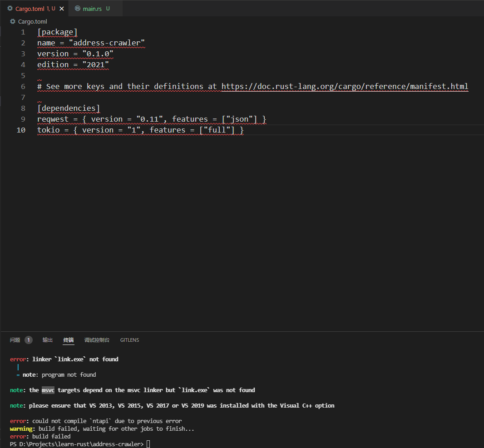The height and width of the screenshot is (448, 484).
Task: Click the "address-crawler" name value on line 2
Action: [x=107, y=43]
